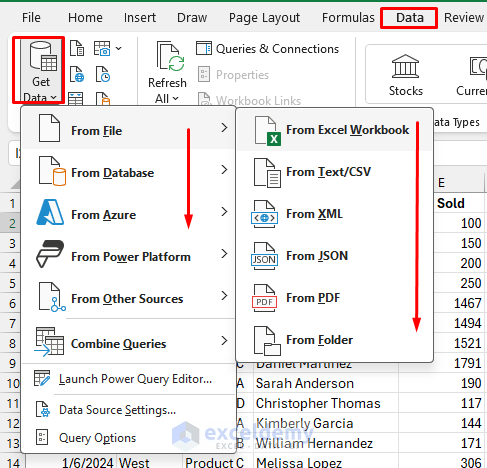487x468 pixels.
Task: Open the Get Data dropdown button
Action: point(40,70)
